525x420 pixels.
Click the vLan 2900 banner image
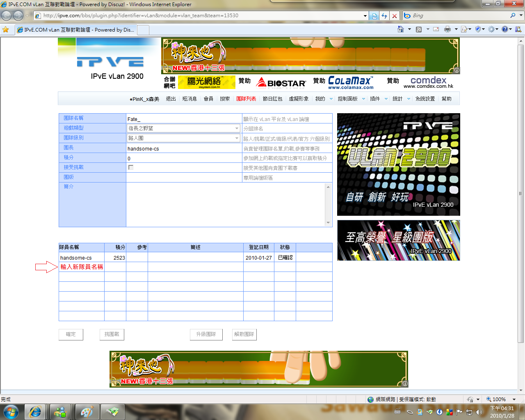[x=399, y=164]
